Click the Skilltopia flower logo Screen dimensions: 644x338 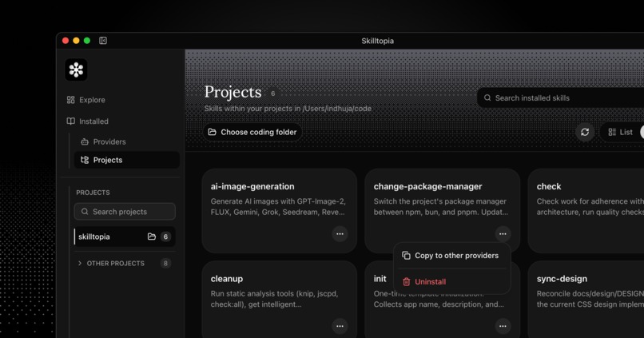click(76, 70)
